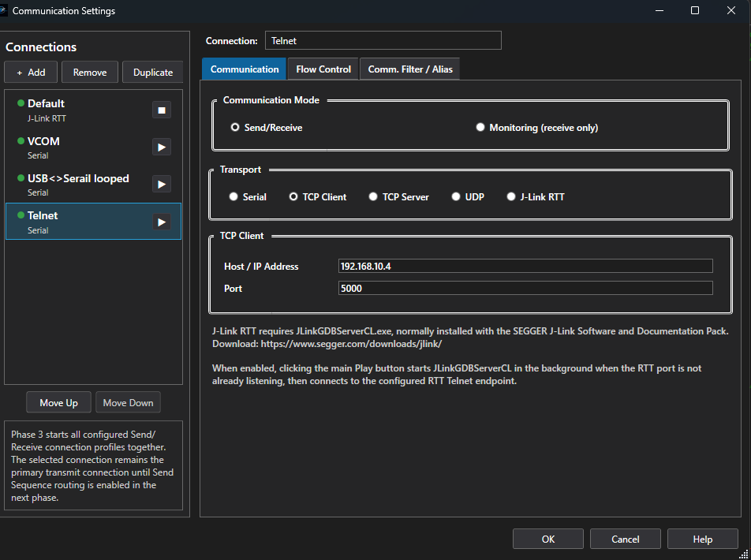Confirm settings with OK

point(548,539)
